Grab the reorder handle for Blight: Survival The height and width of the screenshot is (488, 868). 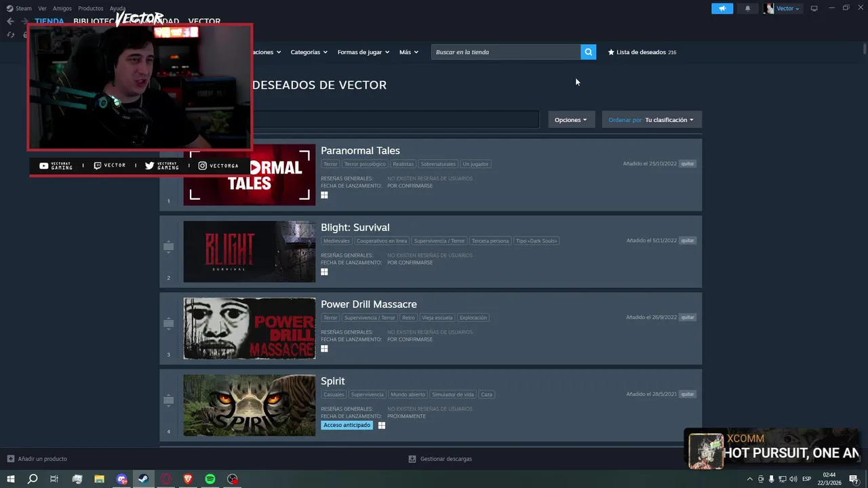point(168,247)
